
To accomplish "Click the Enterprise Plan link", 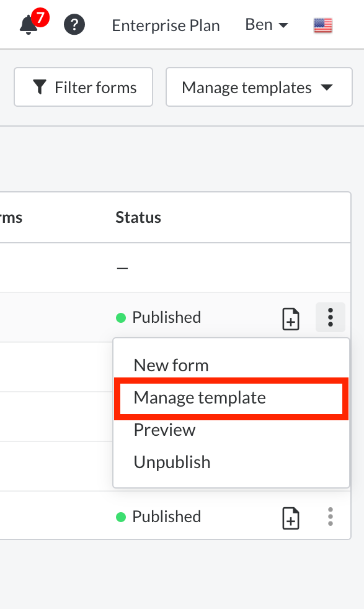I will point(166,25).
